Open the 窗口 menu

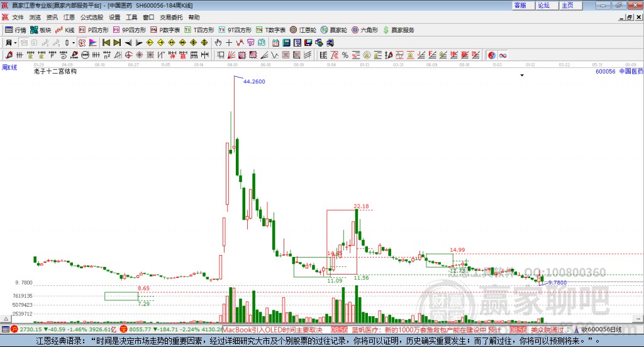pyautogui.click(x=148, y=17)
